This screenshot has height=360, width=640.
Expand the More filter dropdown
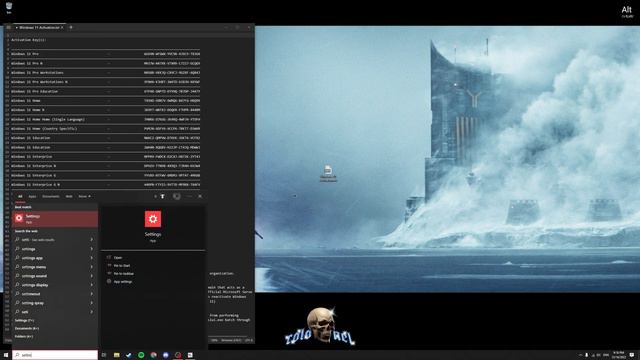pyautogui.click(x=84, y=196)
